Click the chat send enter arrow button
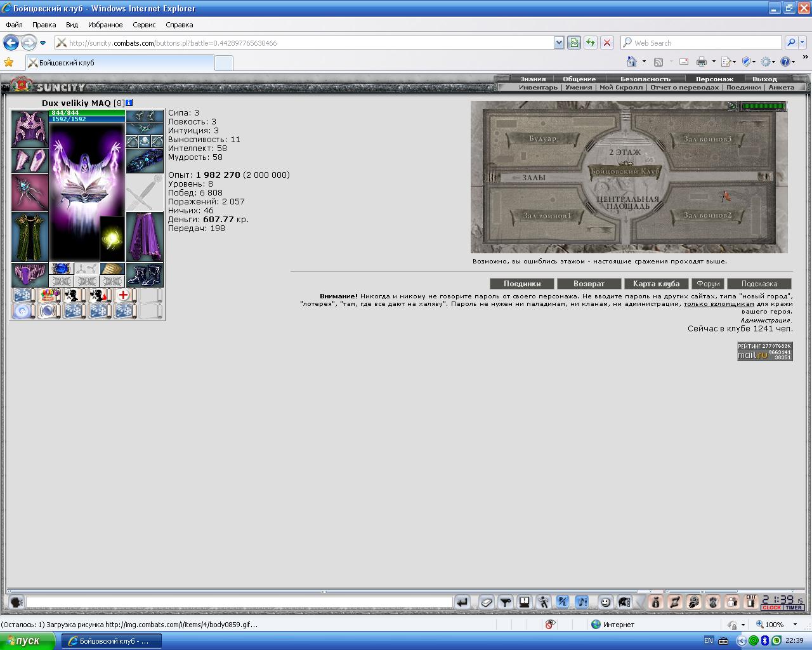This screenshot has width=812, height=650. [462, 602]
